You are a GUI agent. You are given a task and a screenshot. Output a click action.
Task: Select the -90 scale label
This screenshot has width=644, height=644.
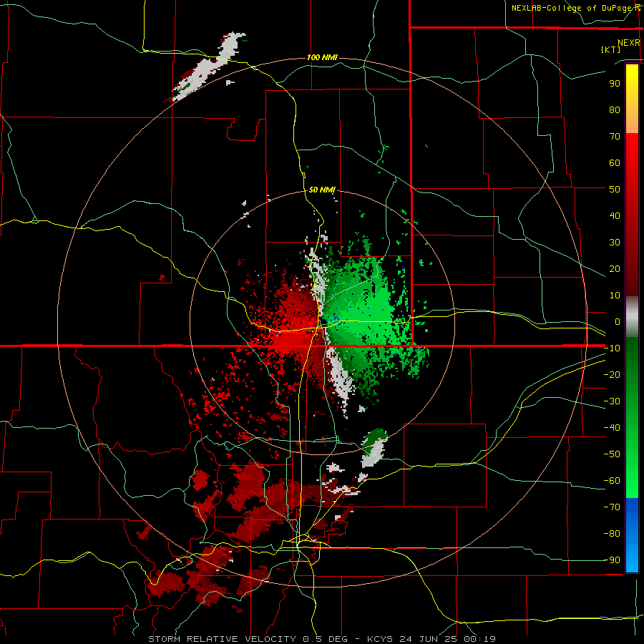[612, 560]
